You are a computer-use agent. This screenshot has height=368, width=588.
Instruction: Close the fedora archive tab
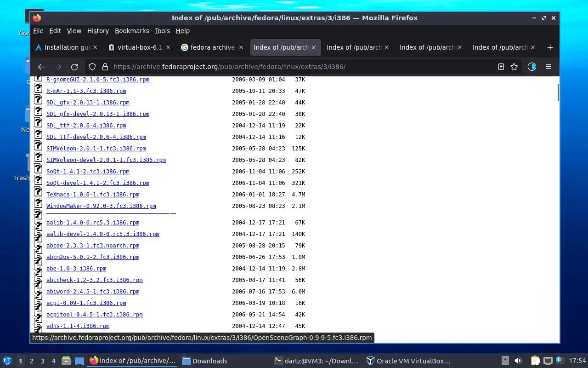click(241, 47)
